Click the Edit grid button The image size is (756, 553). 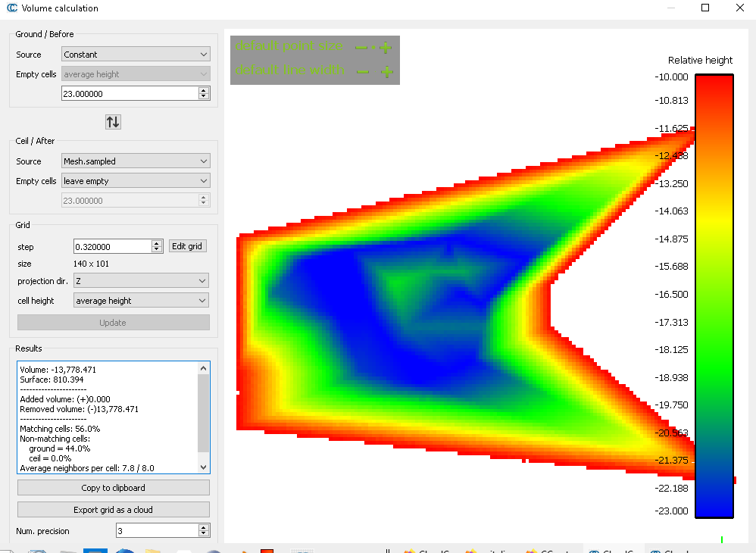187,246
